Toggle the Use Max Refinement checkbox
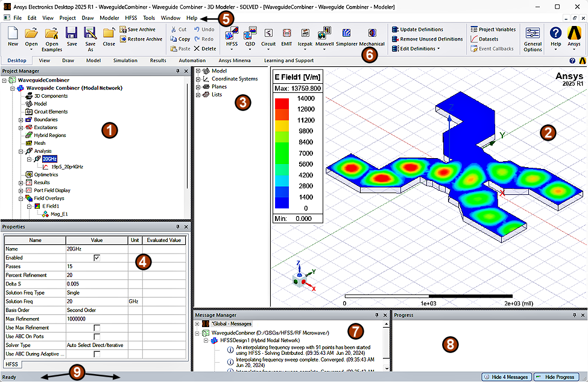The image size is (588, 382). tap(96, 328)
